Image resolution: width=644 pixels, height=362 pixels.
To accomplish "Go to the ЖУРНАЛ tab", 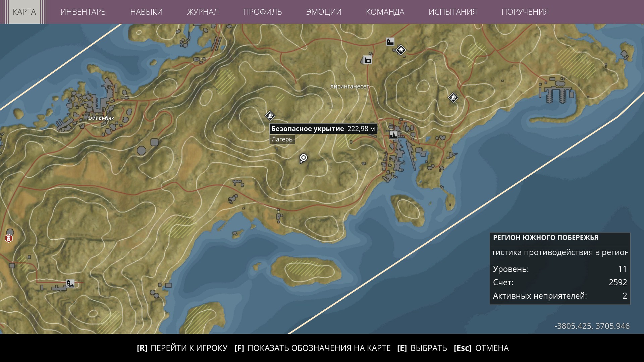I will coord(203,12).
